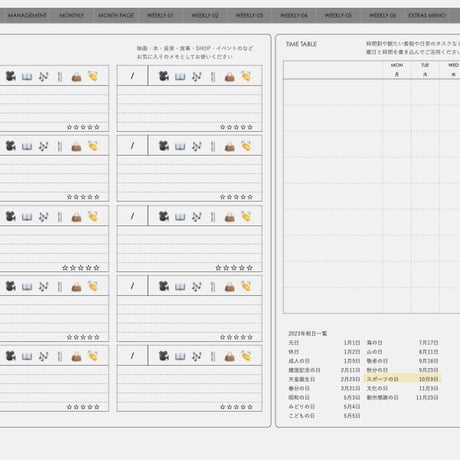Viewport: 460px width, 460px height.
Task: Click the 成人の日 holiday entry
Action: (x=299, y=361)
